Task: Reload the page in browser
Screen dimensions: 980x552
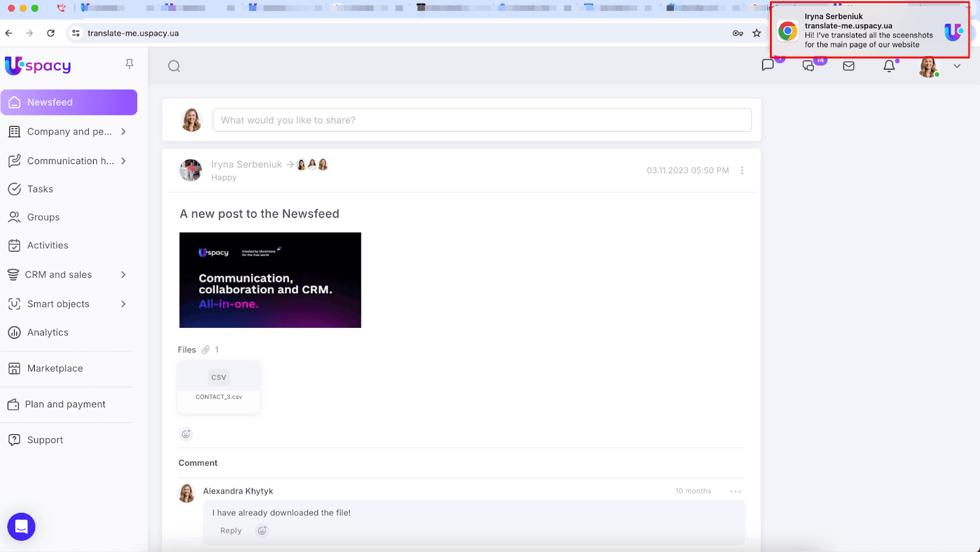Action: coord(51,33)
